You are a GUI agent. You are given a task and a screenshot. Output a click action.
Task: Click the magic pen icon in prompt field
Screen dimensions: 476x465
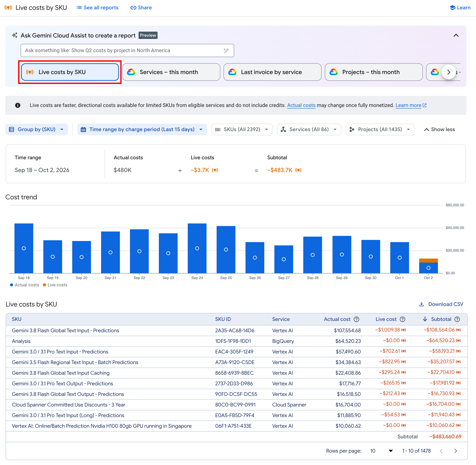pos(226,50)
